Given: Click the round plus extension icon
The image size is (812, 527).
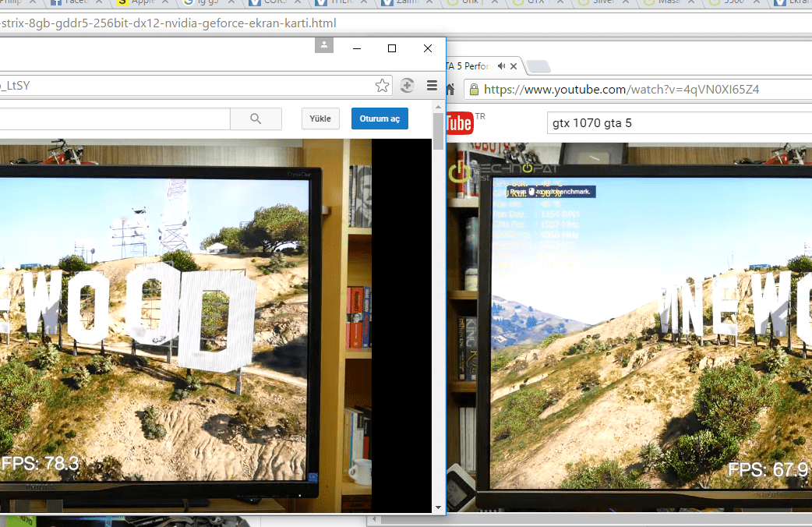Looking at the screenshot, I should tap(407, 86).
